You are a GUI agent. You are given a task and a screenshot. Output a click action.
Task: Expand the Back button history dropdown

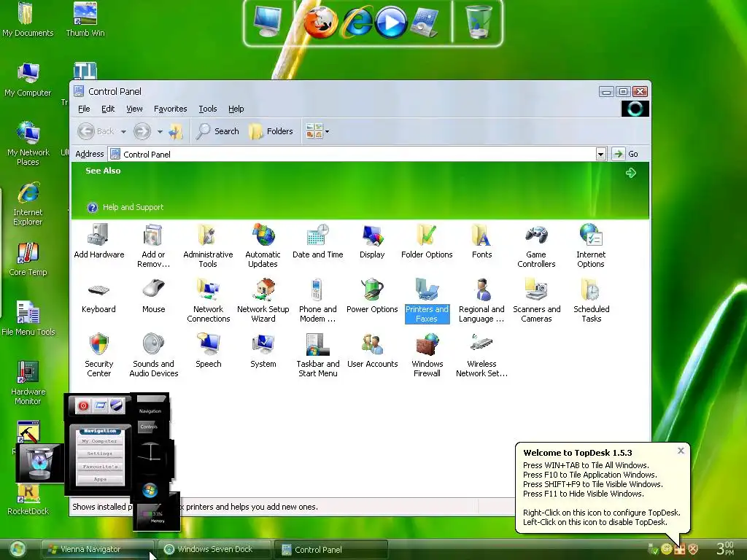pyautogui.click(x=123, y=131)
